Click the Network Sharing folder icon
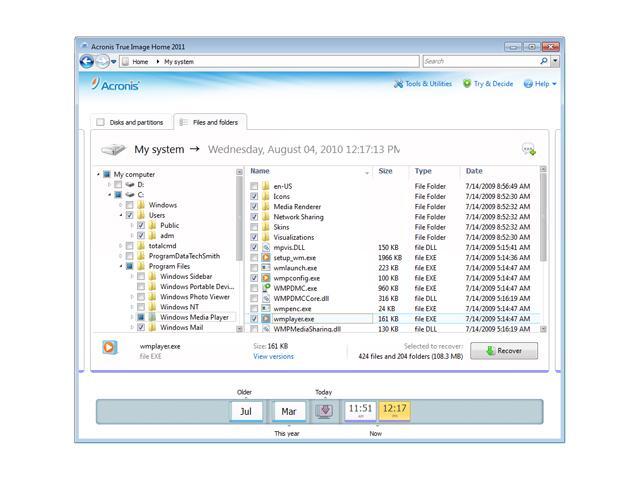 [266, 217]
